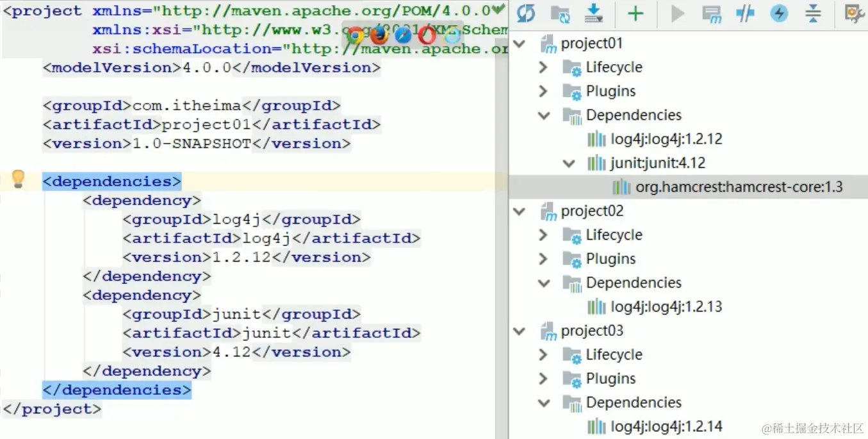Click the opening <dependencies> tag
This screenshot has height=439, width=868.
112,181
